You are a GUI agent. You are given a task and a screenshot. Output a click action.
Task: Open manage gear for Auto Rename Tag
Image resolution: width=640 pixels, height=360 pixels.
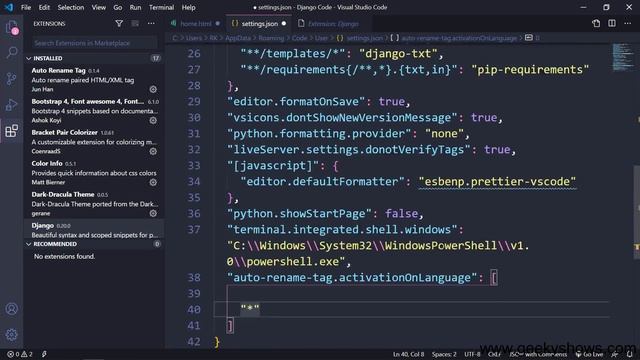click(153, 89)
